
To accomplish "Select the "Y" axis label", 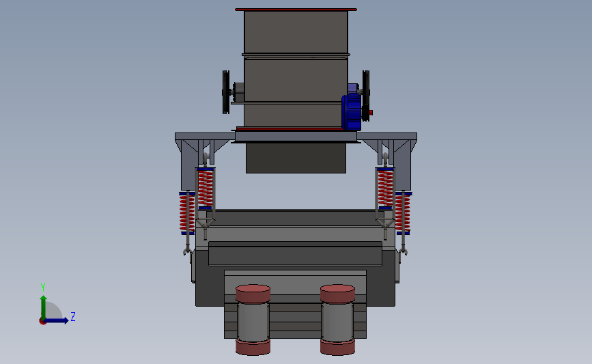I will click(x=43, y=288).
